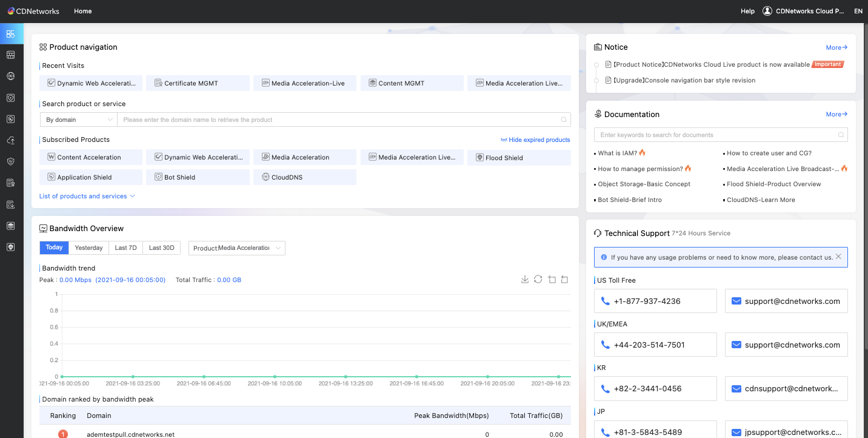Open Media Acceleration under Subscribed Products
868x438 pixels.
[305, 157]
